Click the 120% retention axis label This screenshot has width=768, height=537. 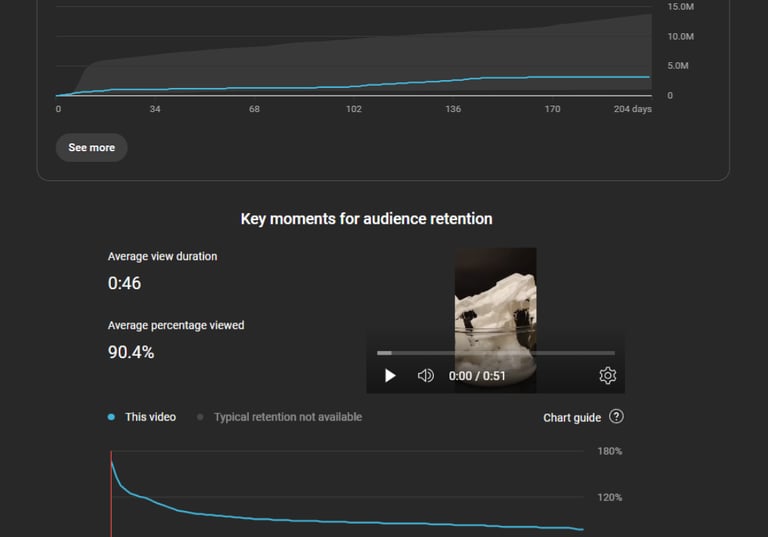(x=610, y=497)
